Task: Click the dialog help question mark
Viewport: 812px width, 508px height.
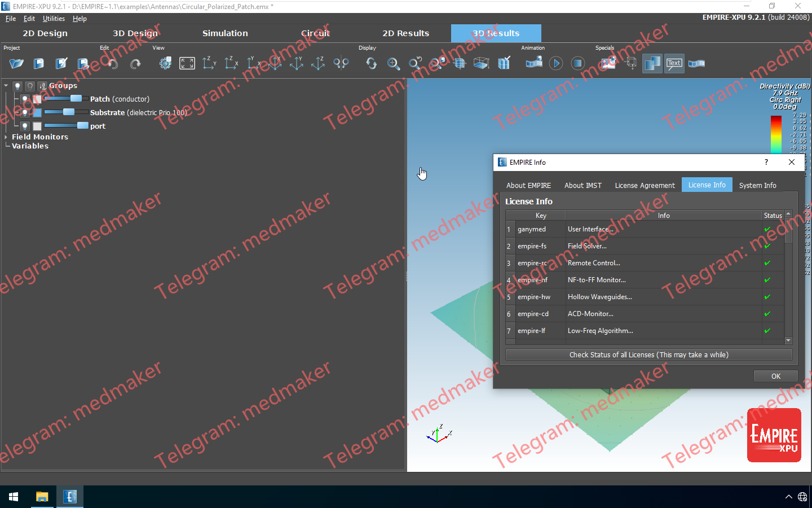Action: [766, 162]
